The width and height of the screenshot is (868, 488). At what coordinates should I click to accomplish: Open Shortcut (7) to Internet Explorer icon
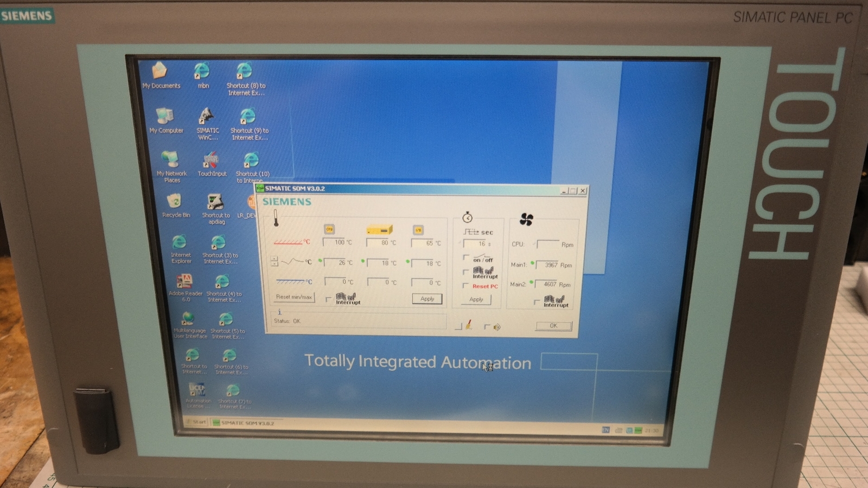coord(234,396)
